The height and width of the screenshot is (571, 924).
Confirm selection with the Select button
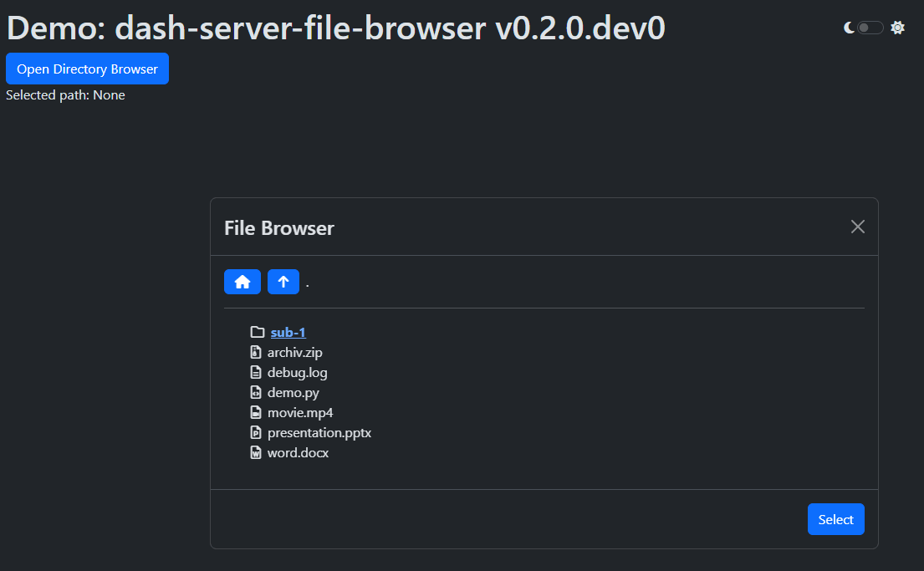point(835,518)
